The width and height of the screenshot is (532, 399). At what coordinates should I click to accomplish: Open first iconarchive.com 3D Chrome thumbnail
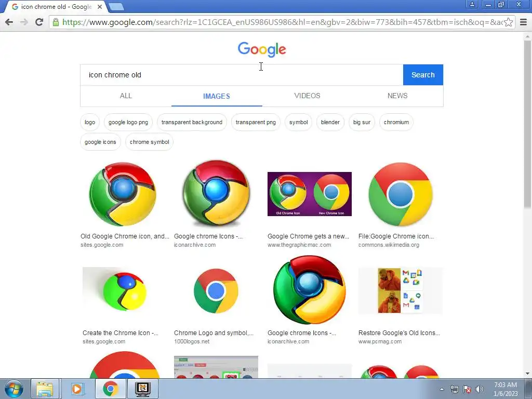pyautogui.click(x=216, y=193)
